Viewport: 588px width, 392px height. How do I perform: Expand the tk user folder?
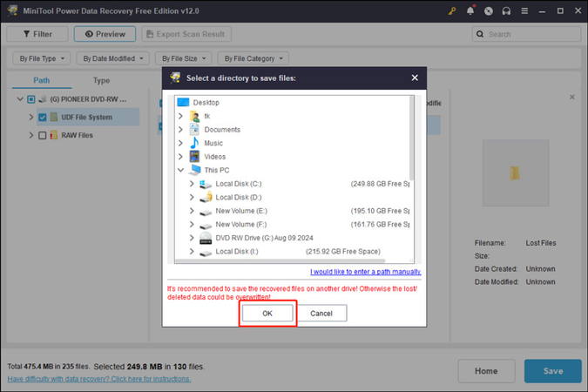pos(180,116)
